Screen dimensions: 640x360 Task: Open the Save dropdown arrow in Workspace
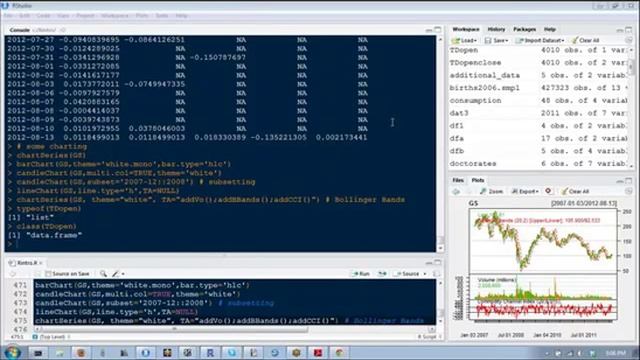tap(507, 41)
